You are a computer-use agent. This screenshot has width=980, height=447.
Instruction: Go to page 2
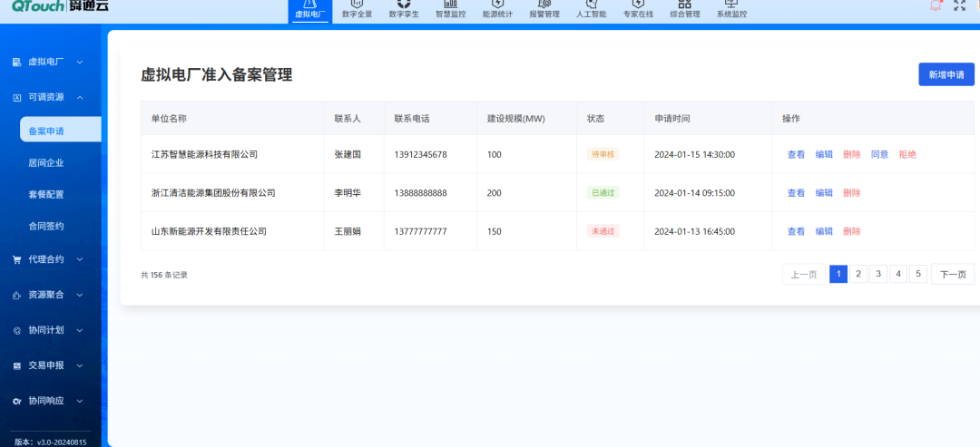858,274
